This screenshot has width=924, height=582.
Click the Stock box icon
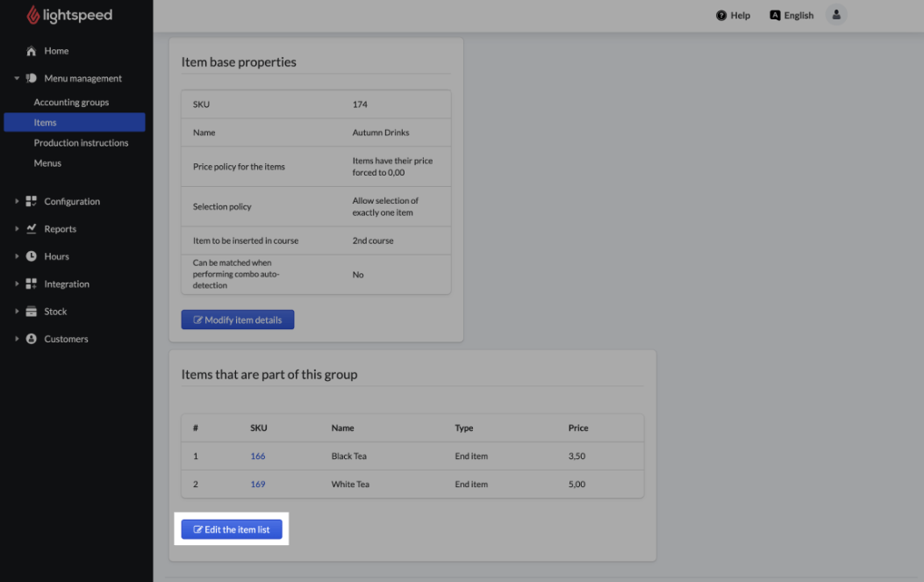(x=32, y=312)
